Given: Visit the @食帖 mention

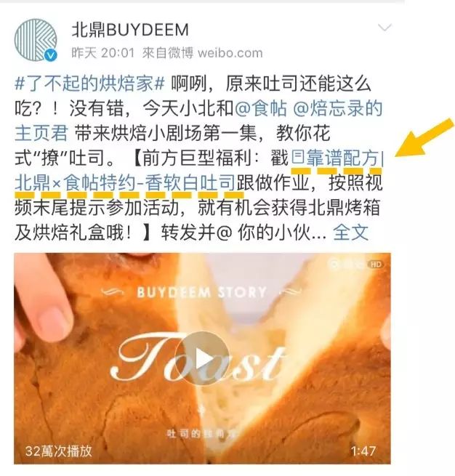Looking at the screenshot, I should (x=261, y=108).
